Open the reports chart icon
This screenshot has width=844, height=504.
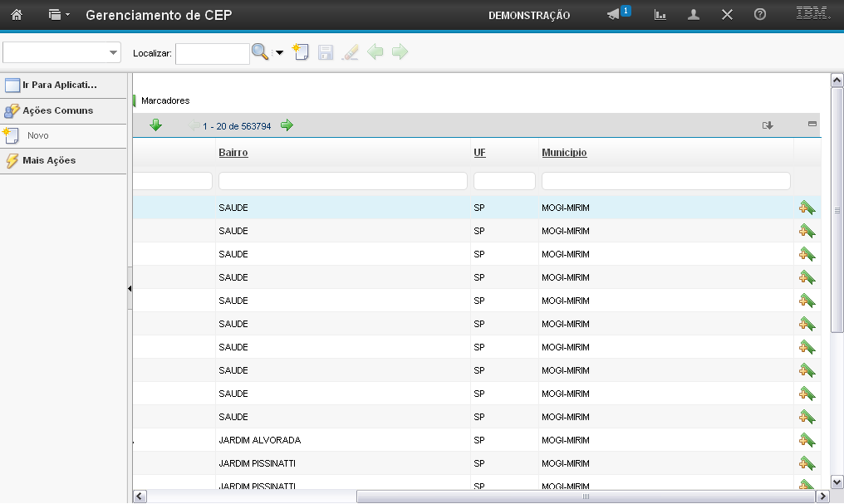pyautogui.click(x=660, y=15)
